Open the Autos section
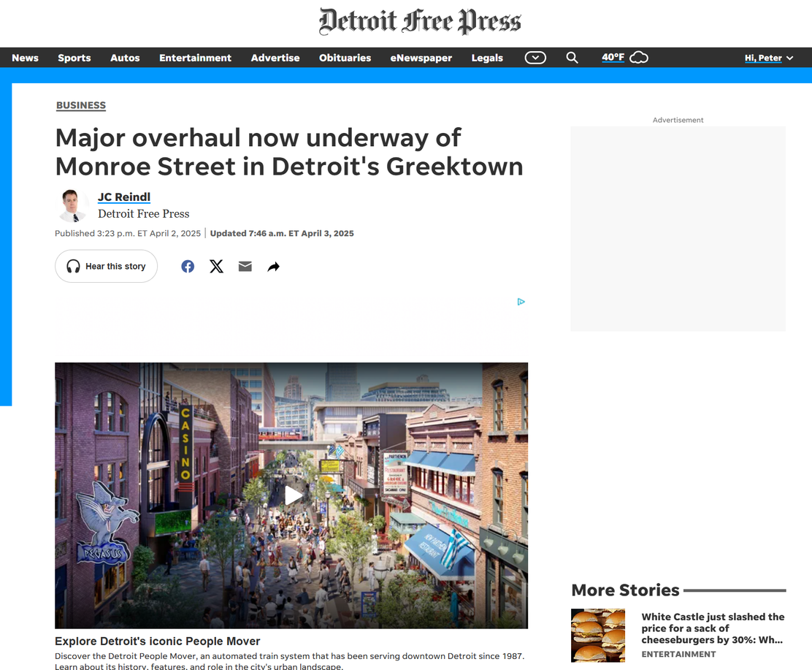The height and width of the screenshot is (670, 812). tap(125, 58)
